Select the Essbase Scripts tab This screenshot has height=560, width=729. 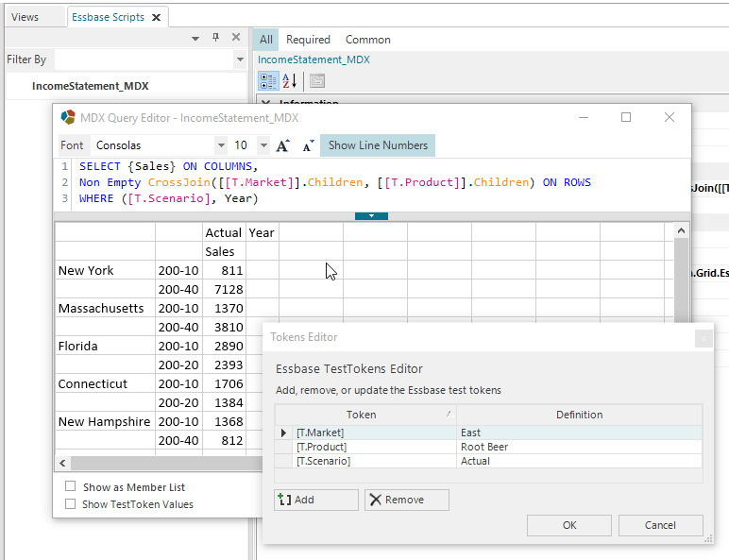108,17
